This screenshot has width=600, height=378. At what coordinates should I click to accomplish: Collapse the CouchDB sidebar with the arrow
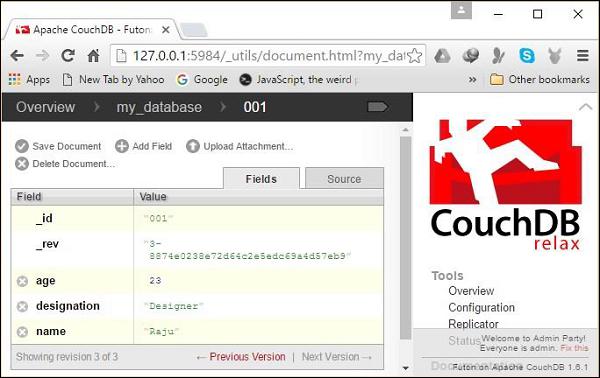(x=585, y=107)
